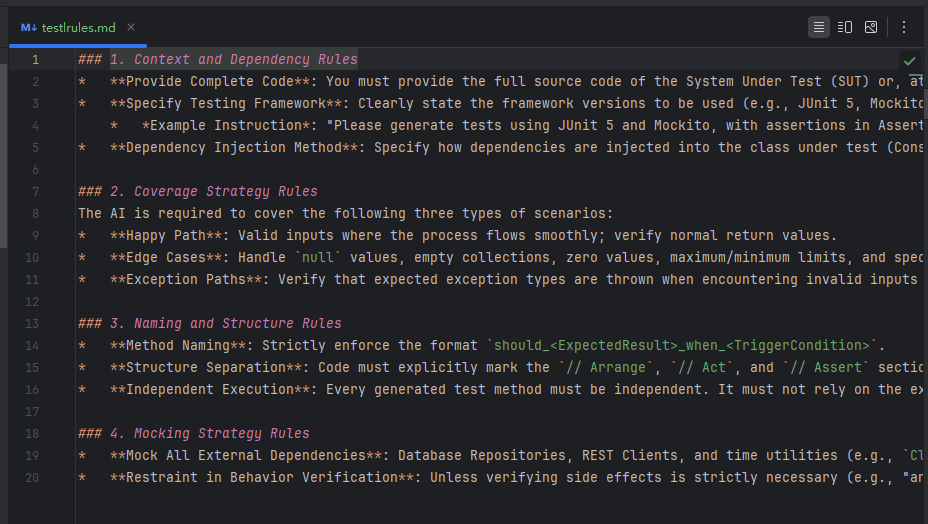Open the editor tab more options menu

click(904, 27)
